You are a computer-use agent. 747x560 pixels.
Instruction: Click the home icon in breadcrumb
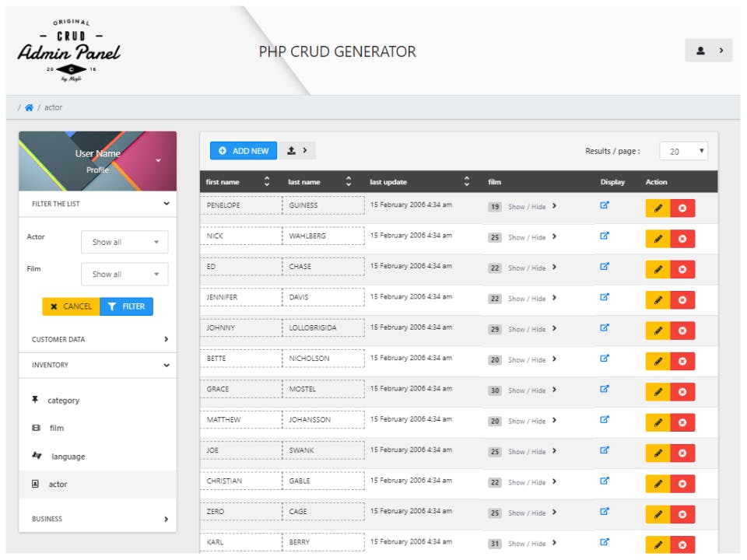coord(29,107)
